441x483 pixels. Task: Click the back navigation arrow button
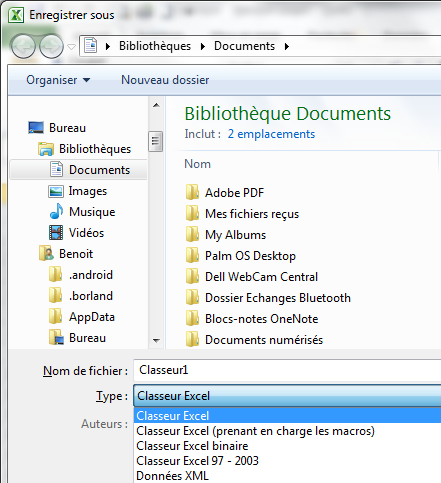click(23, 46)
